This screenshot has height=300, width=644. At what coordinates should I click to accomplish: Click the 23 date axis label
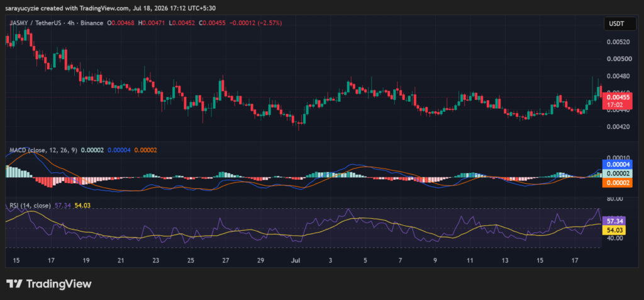point(156,260)
